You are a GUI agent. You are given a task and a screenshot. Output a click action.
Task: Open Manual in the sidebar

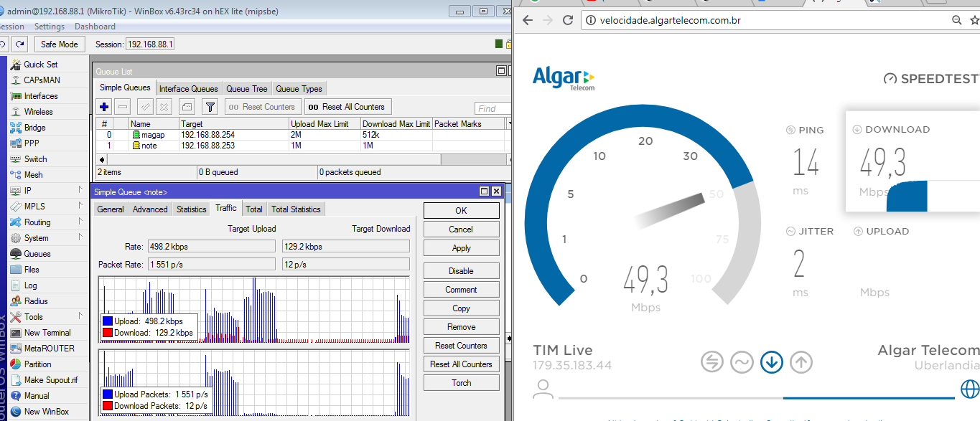37,396
